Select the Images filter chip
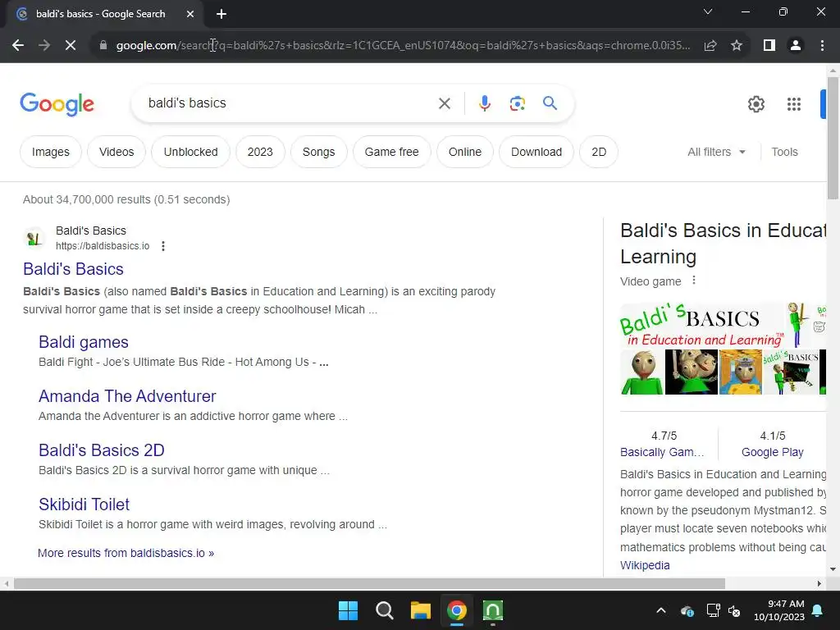Viewport: 840px width, 630px height. [x=51, y=152]
